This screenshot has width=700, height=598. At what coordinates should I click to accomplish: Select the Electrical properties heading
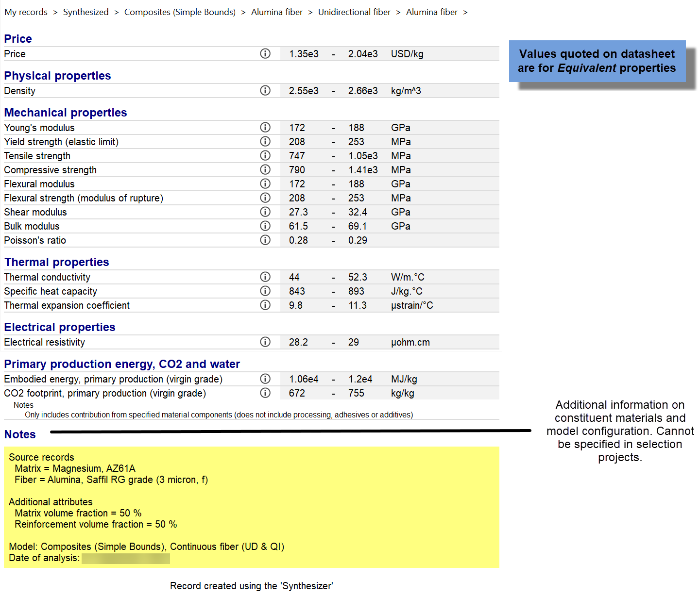click(60, 327)
